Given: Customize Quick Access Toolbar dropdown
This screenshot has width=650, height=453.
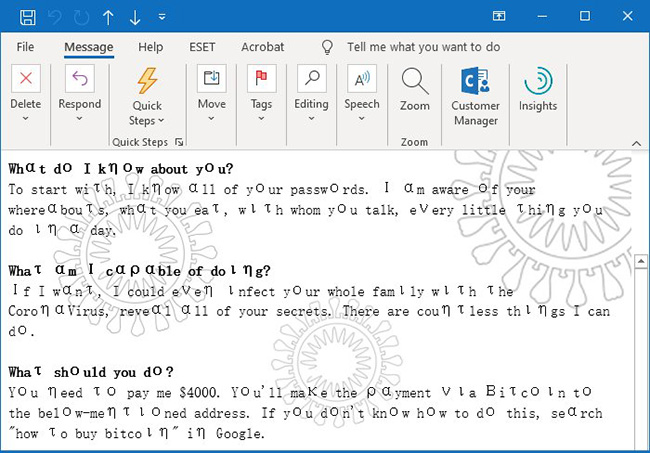Looking at the screenshot, I should pyautogui.click(x=163, y=16).
